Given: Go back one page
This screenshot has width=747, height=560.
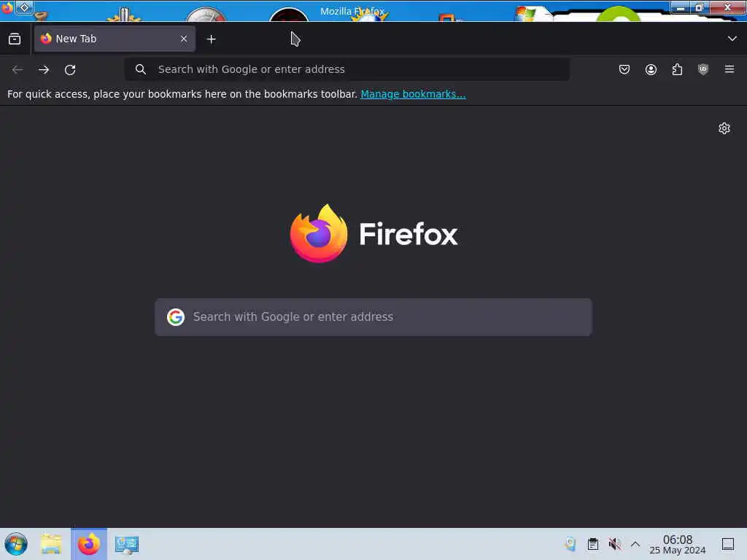Looking at the screenshot, I should [18, 69].
